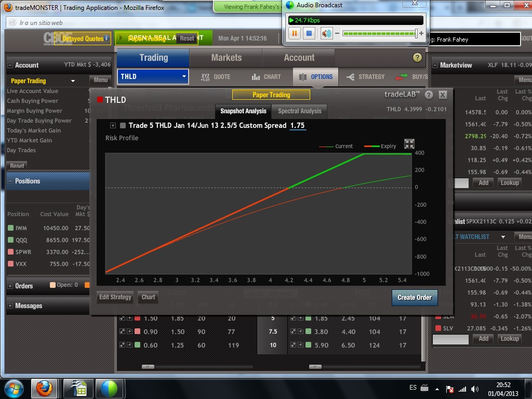Expand strike 10 put row plus icon

(300, 345)
